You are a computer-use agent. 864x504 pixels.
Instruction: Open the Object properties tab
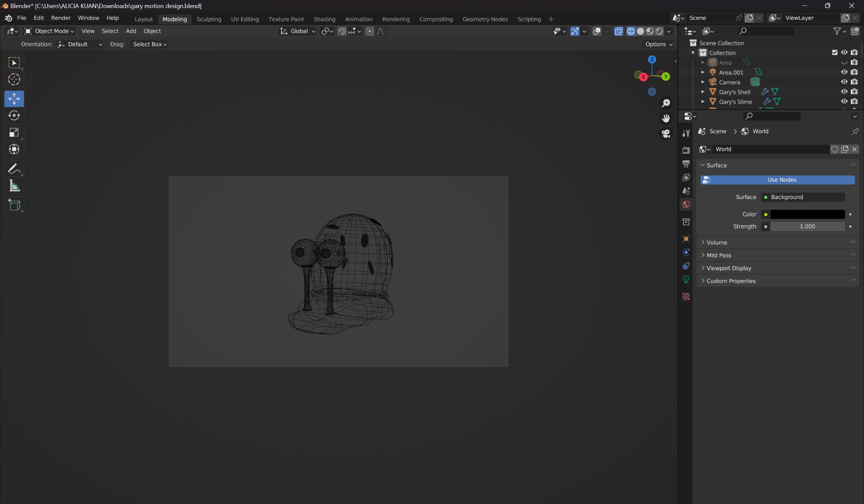pyautogui.click(x=686, y=239)
